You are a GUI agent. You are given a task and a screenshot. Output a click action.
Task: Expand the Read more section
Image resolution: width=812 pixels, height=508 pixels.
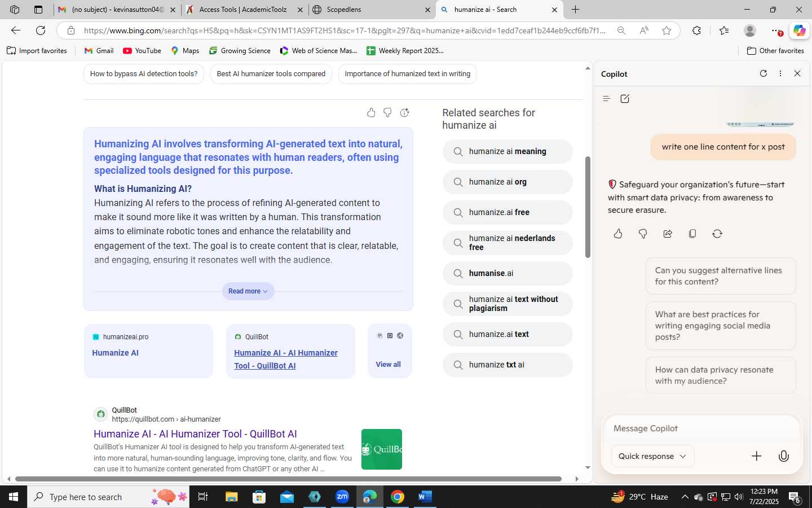pyautogui.click(x=248, y=291)
